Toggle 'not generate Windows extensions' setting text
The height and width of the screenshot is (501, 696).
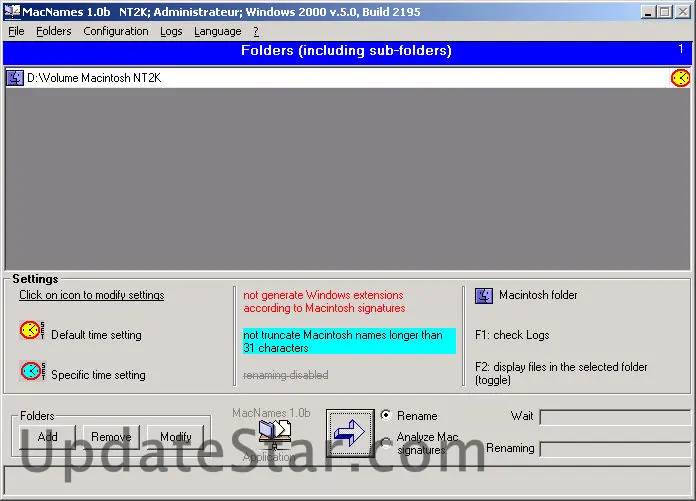point(324,301)
